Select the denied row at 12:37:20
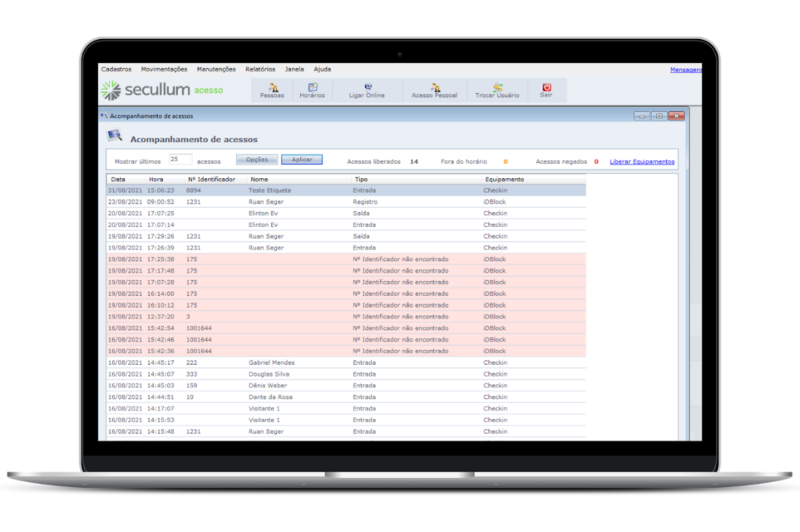 coord(347,317)
